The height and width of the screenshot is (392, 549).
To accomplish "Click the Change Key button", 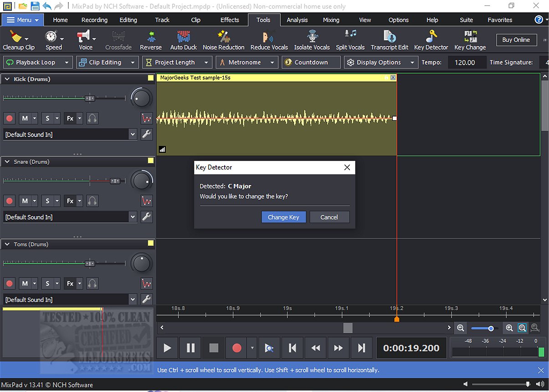I will [x=283, y=217].
